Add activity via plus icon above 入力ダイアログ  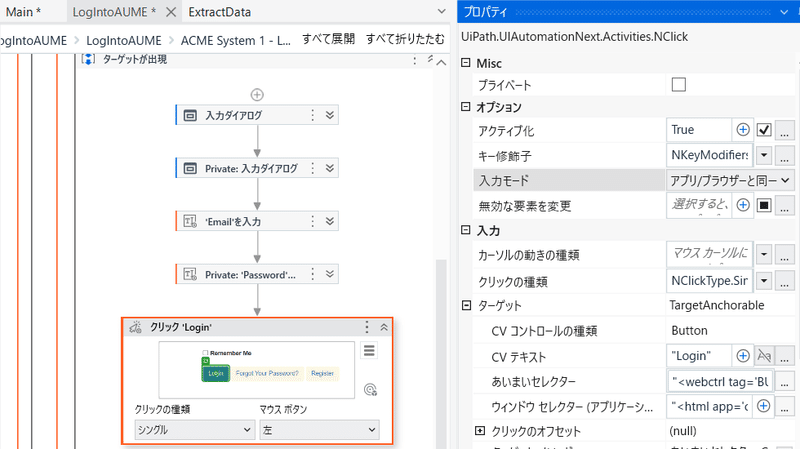(257, 94)
